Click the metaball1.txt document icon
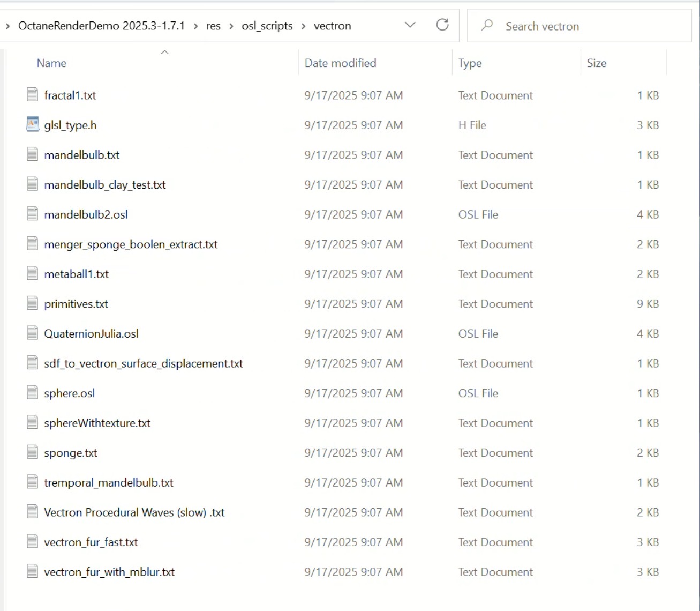The height and width of the screenshot is (611, 700). pos(33,274)
